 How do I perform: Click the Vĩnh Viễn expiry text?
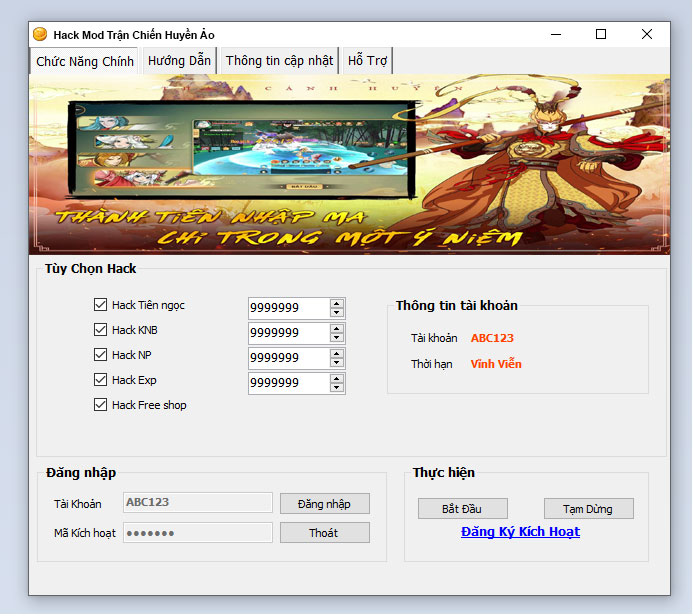click(496, 364)
